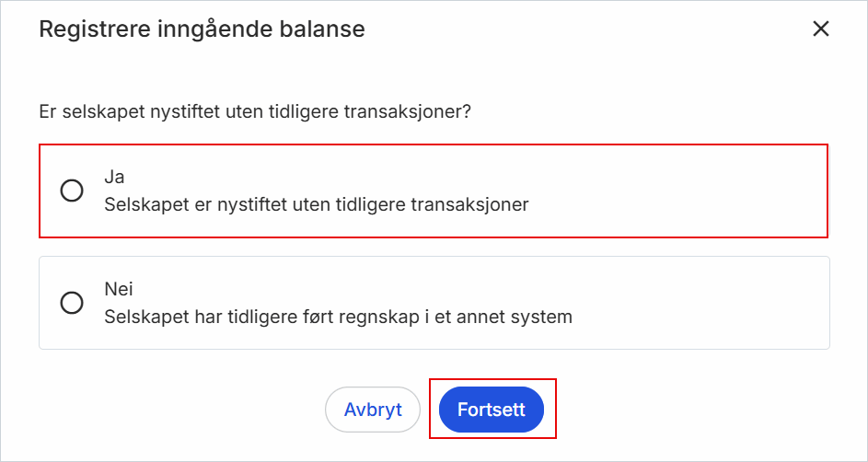Select the Ja radio button circle
Image resolution: width=868 pixels, height=462 pixels.
72,191
